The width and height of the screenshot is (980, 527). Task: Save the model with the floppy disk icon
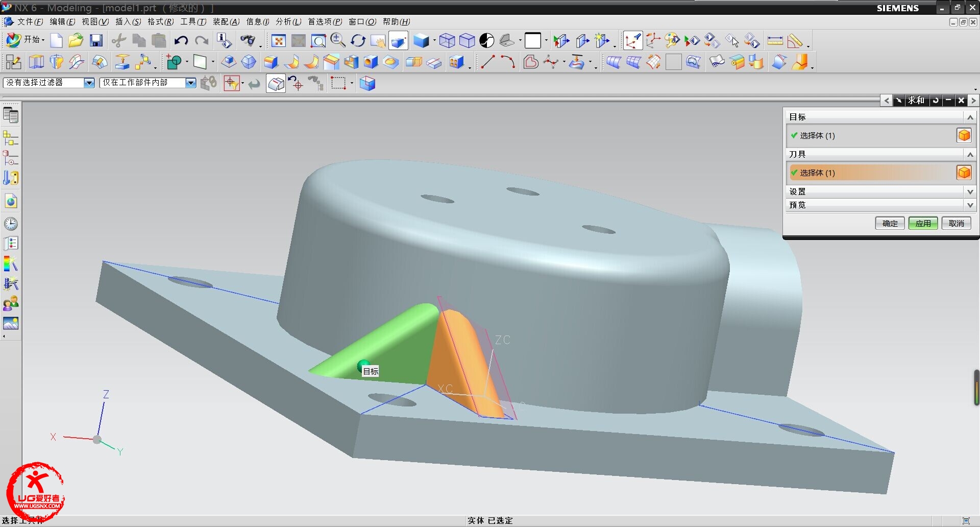coord(96,40)
